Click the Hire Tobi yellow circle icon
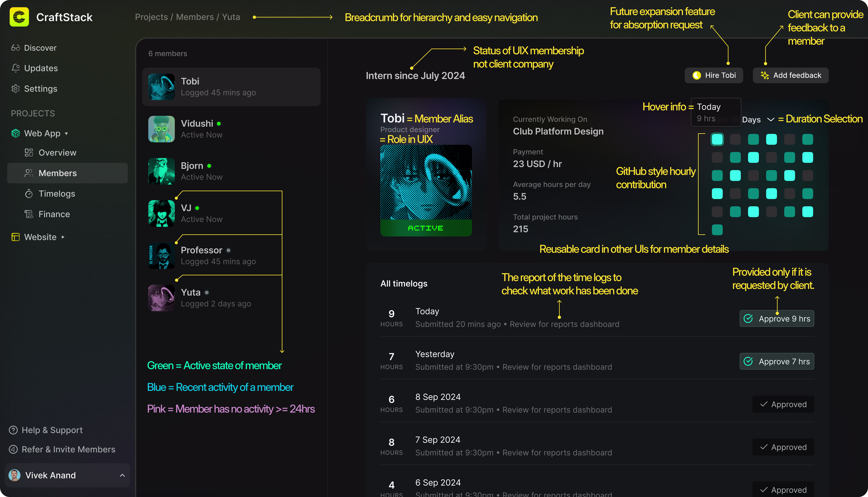The width and height of the screenshot is (868, 497). (697, 75)
